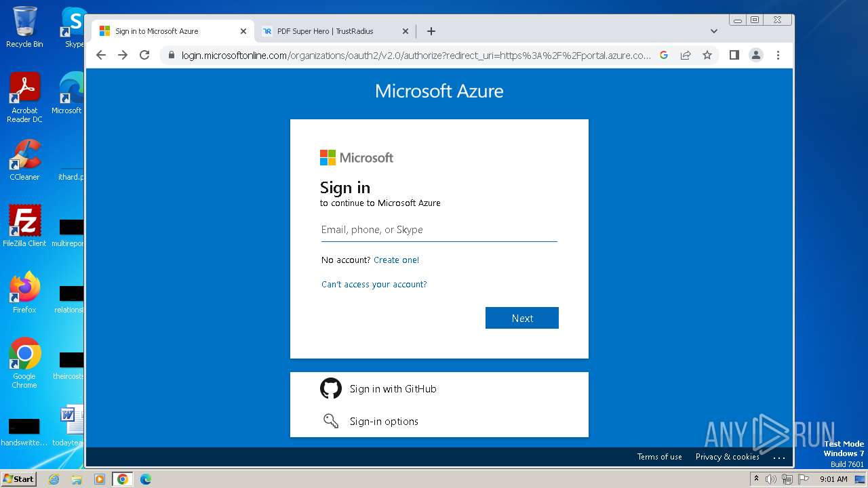Image resolution: width=868 pixels, height=488 pixels.
Task: Open Microsoft Edge from taskbar
Action: (x=145, y=479)
